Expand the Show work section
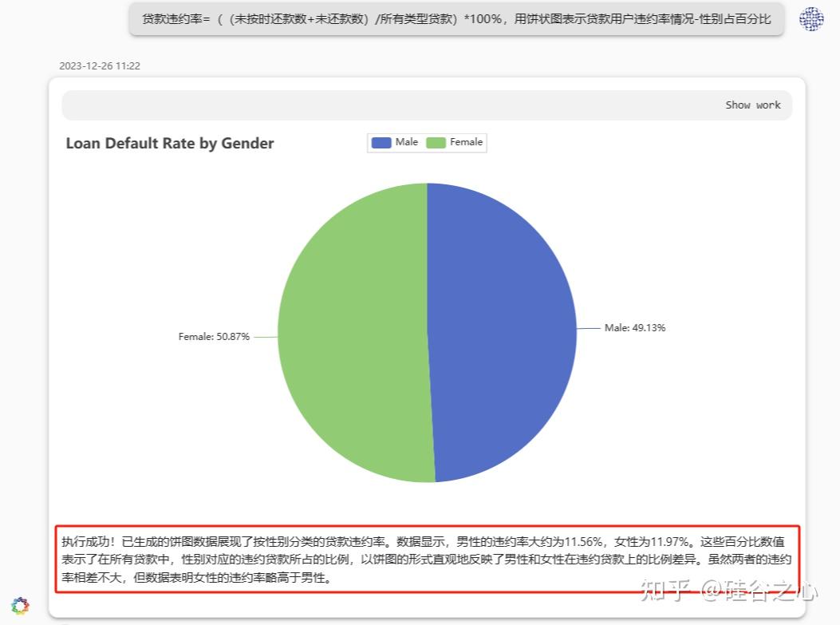Screen dimensions: 840x625 pos(753,105)
